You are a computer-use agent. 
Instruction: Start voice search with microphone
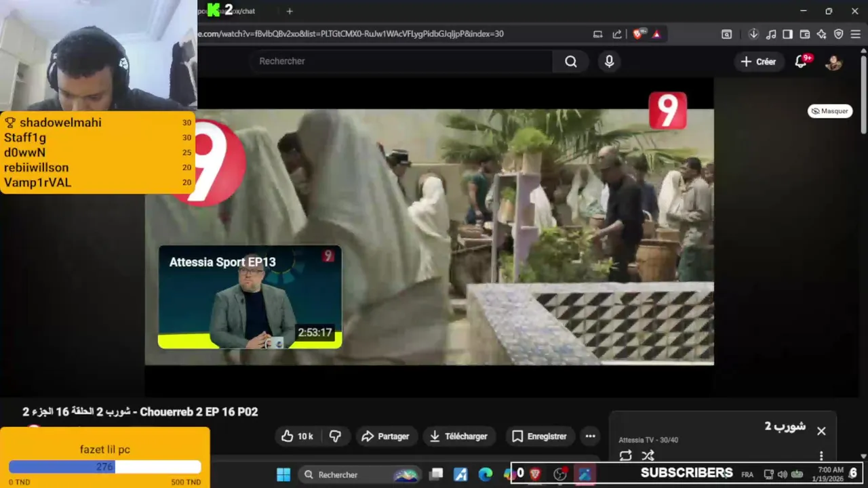tap(609, 62)
